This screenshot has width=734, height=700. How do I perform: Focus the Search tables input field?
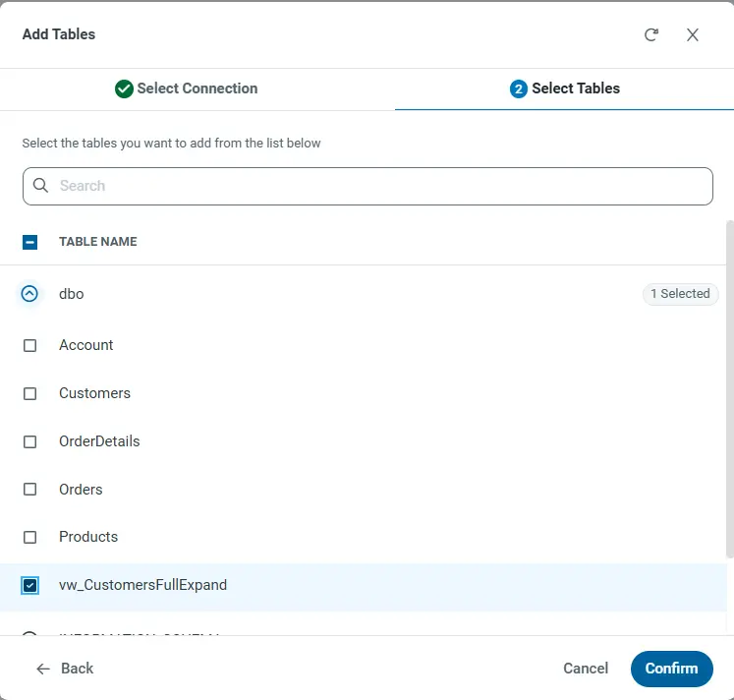(x=367, y=186)
